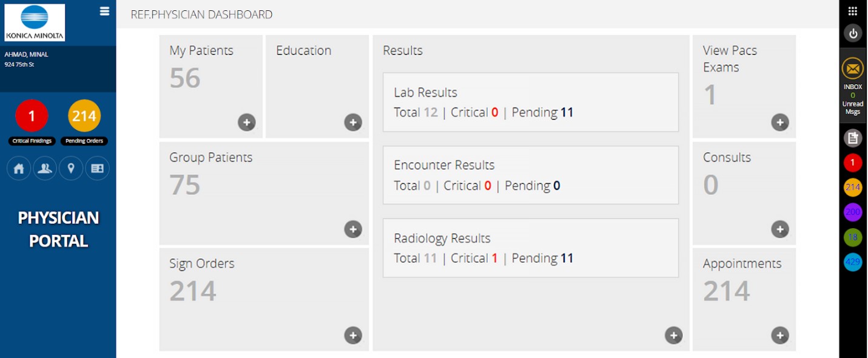The width and height of the screenshot is (868, 358).
Task: Toggle the hamburger menu in the sidebar
Action: pos(104,12)
